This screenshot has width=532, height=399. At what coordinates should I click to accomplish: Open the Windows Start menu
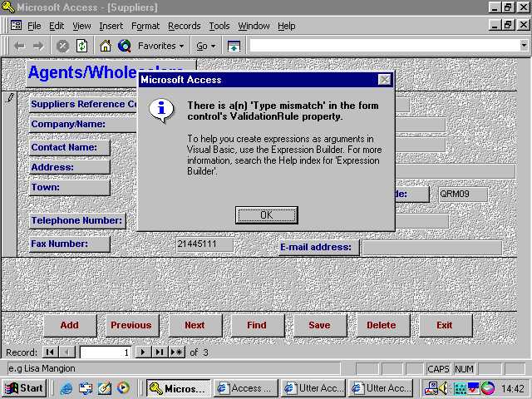coord(24,388)
